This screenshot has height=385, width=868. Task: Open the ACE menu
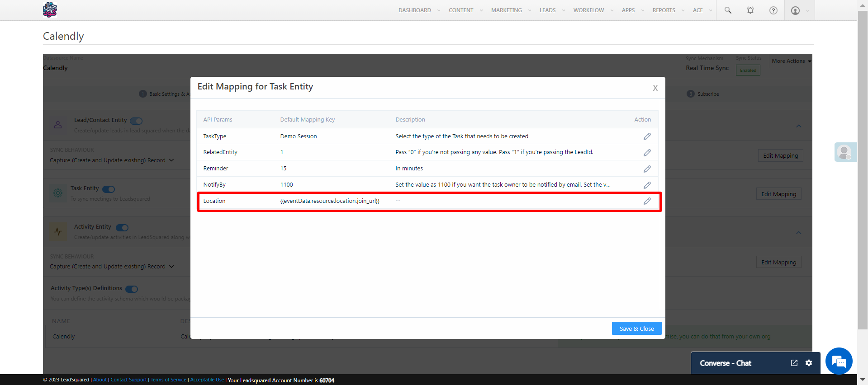coord(698,10)
